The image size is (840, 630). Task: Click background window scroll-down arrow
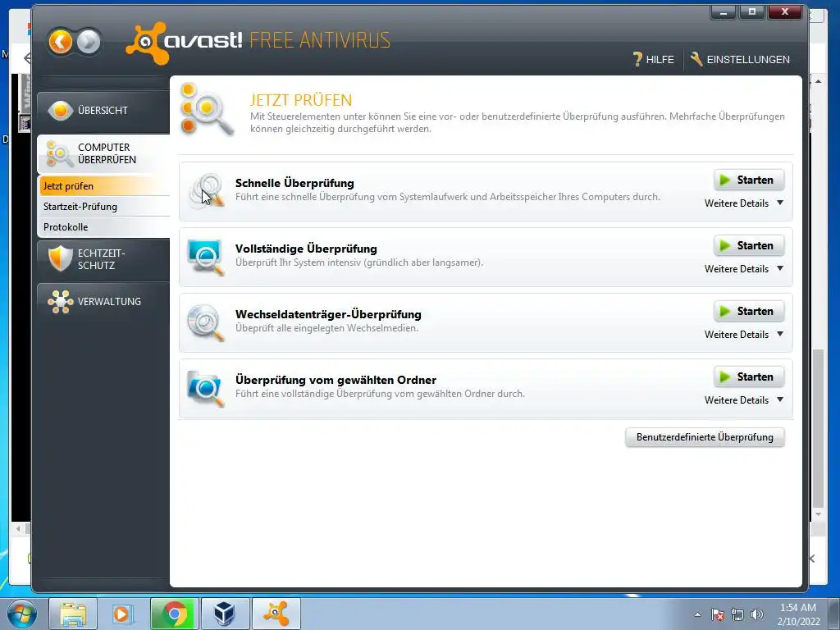(x=818, y=514)
